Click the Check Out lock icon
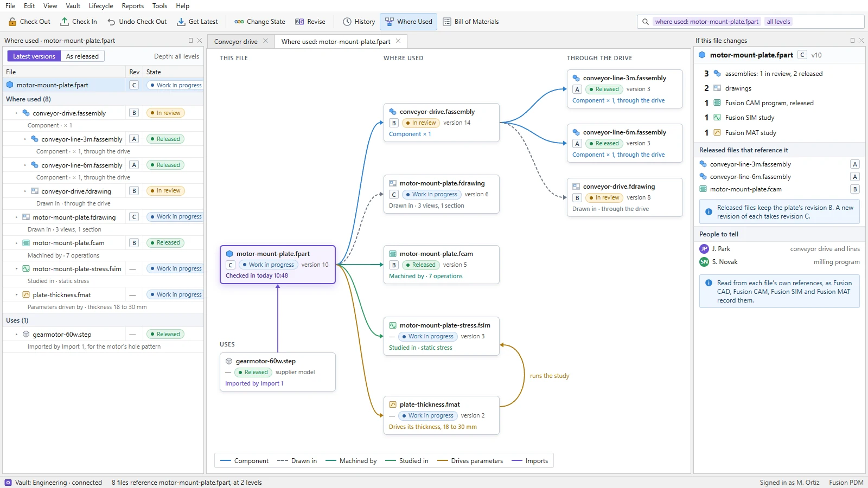Viewport: 868px width, 488px height. [x=12, y=22]
